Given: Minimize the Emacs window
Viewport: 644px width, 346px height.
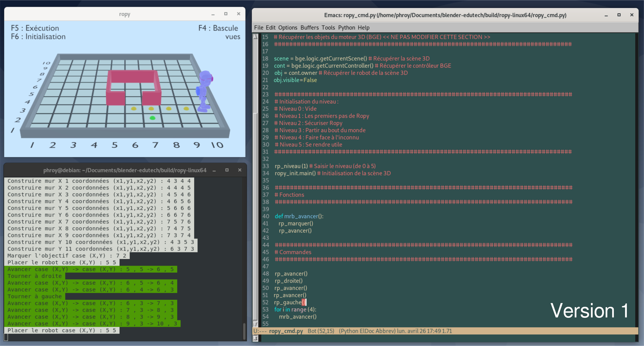Looking at the screenshot, I should (606, 15).
